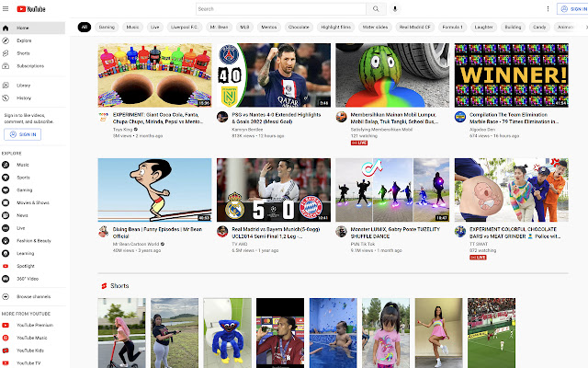This screenshot has height=368, width=588.
Task: Click 'Diving Bean | Funny Episodes' title
Action: tap(157, 233)
